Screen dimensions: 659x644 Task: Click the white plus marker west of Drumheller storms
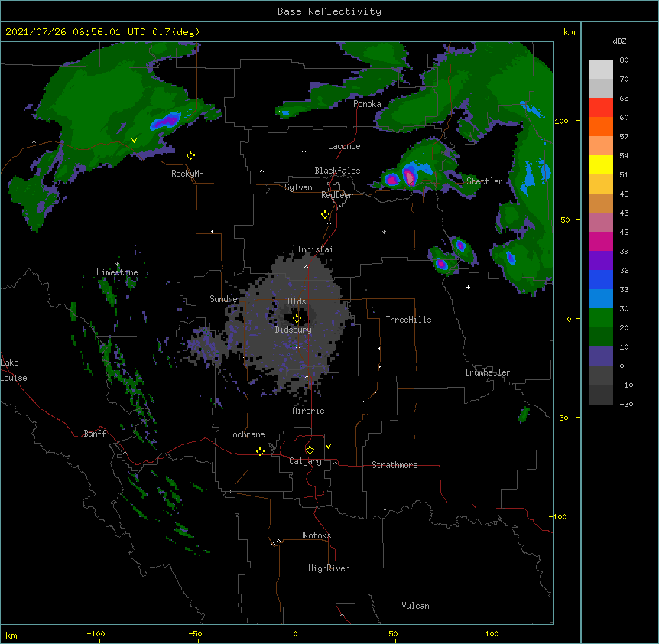468,287
